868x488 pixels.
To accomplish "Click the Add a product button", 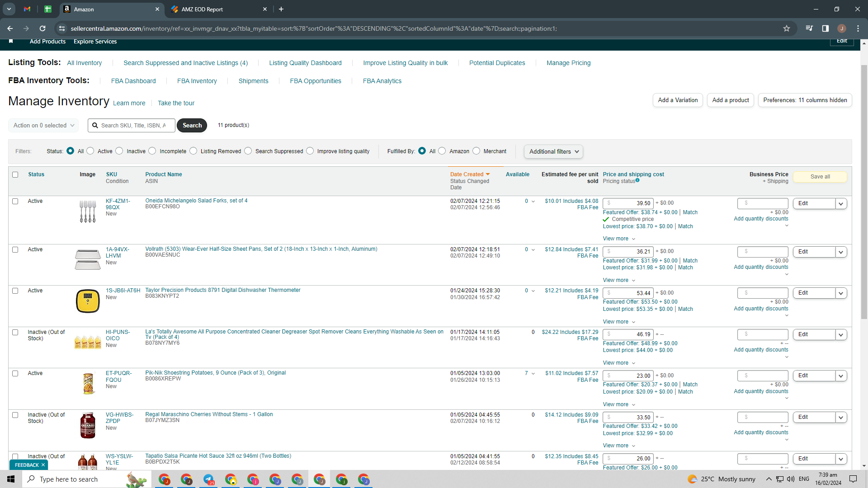I will 731,100.
